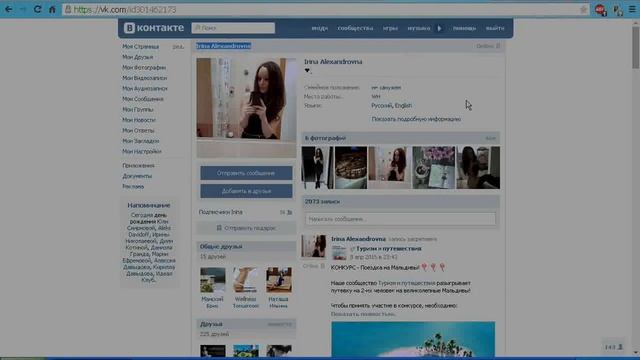Open Мои Новости in sidebar

(139, 120)
